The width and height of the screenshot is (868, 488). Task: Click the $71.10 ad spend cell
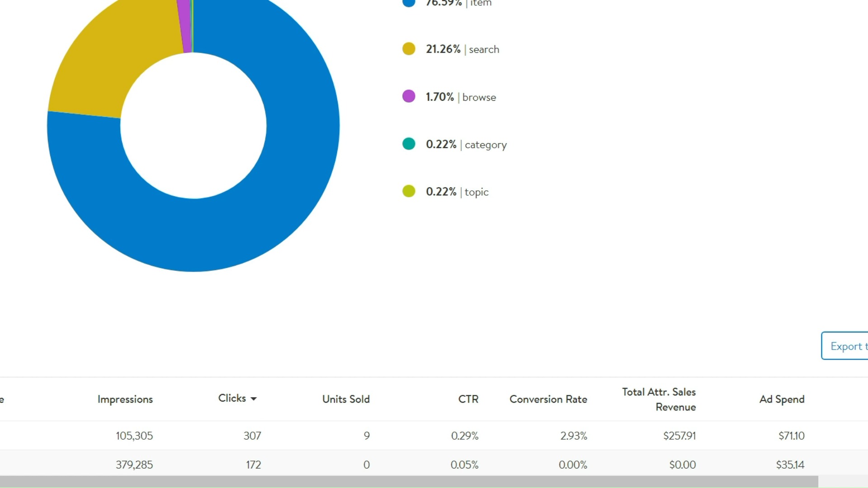791,436
